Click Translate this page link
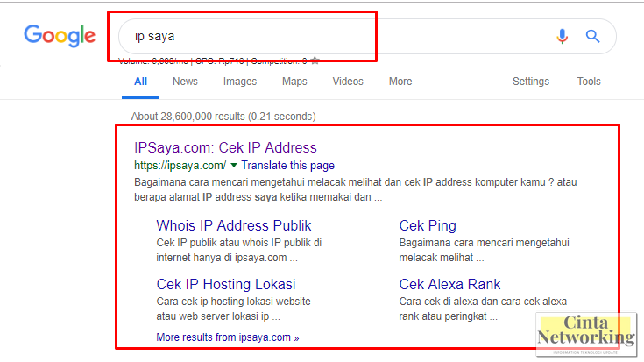The height and width of the screenshot is (362, 644). [288, 165]
